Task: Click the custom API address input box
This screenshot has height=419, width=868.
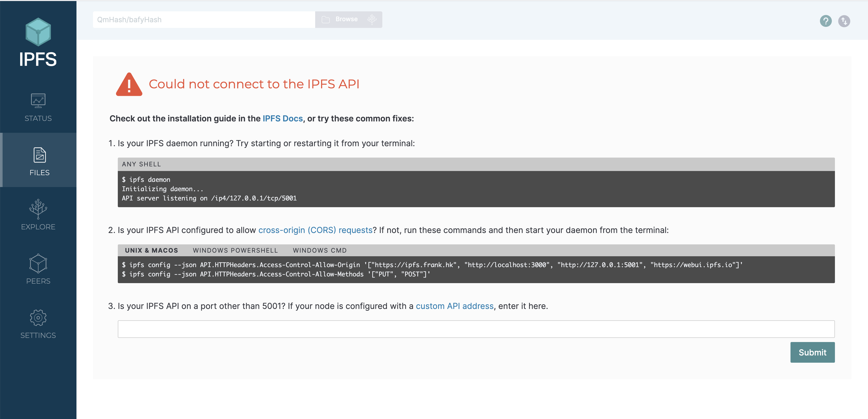Action: click(476, 329)
